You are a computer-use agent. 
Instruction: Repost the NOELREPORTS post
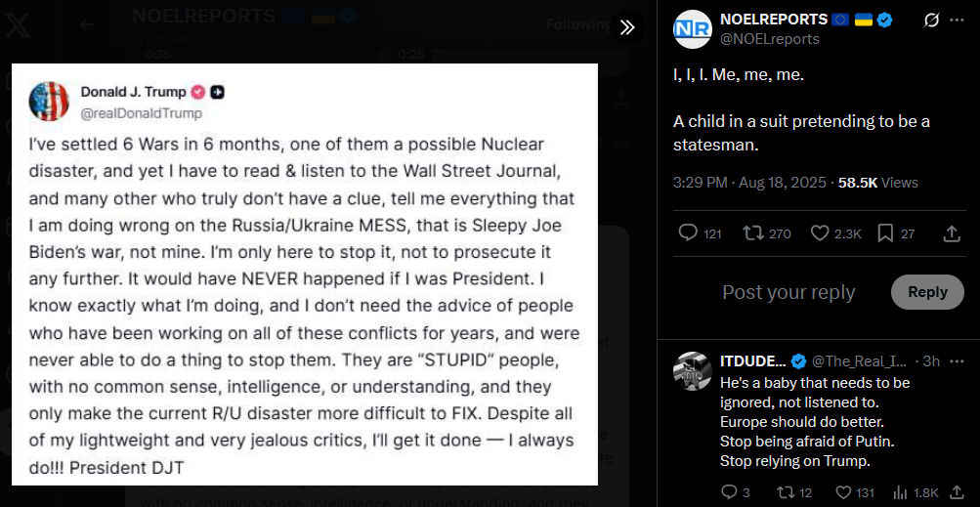coord(753,233)
